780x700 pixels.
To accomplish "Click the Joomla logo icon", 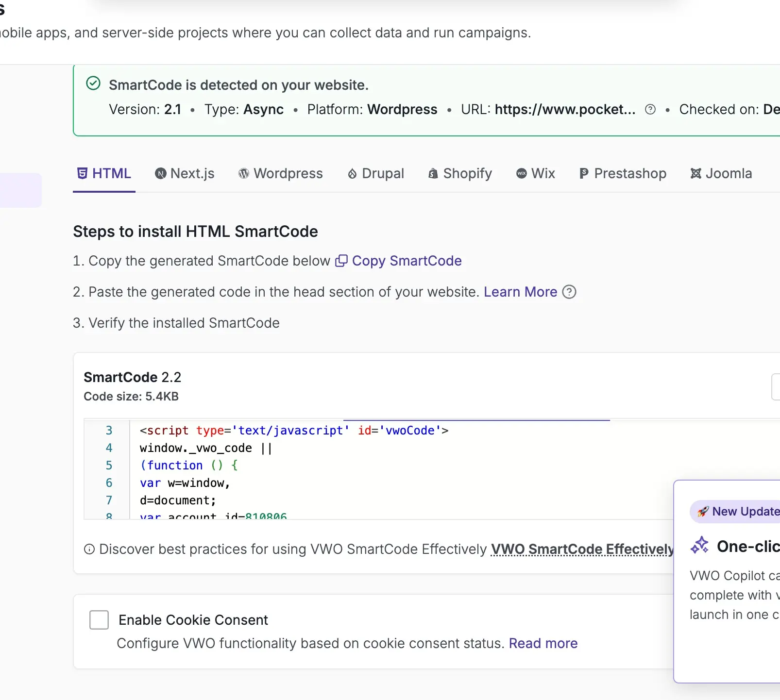I will pos(696,173).
